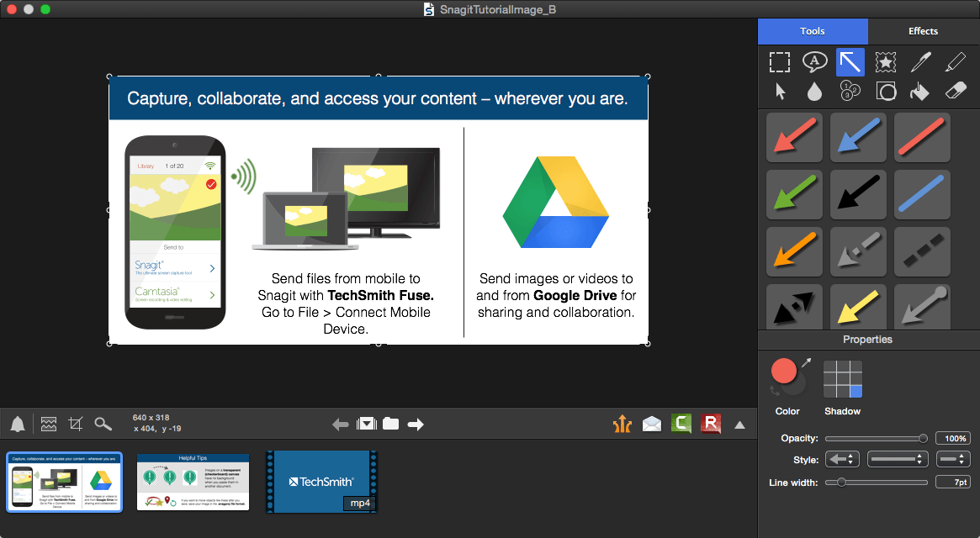Click the color eyedropper icon
The height and width of the screenshot is (538, 980).
(x=806, y=362)
